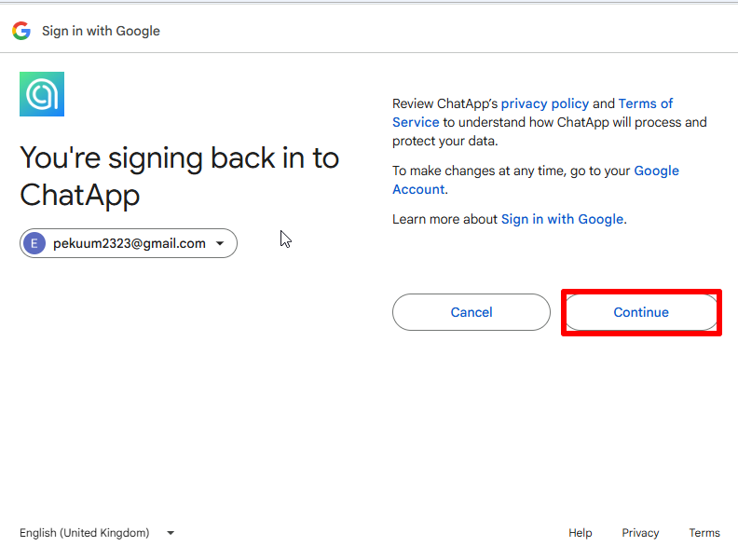
Task: Open the "Sign in with Google" learn-more link
Action: 562,219
